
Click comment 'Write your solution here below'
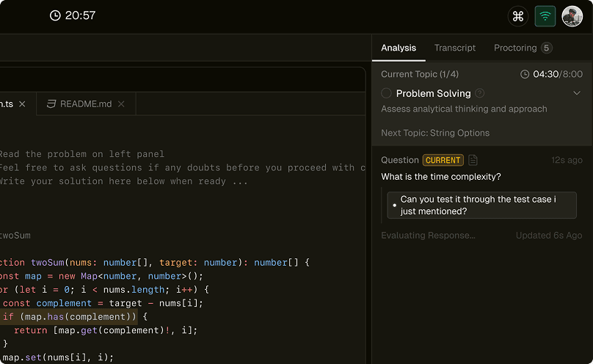pos(124,181)
